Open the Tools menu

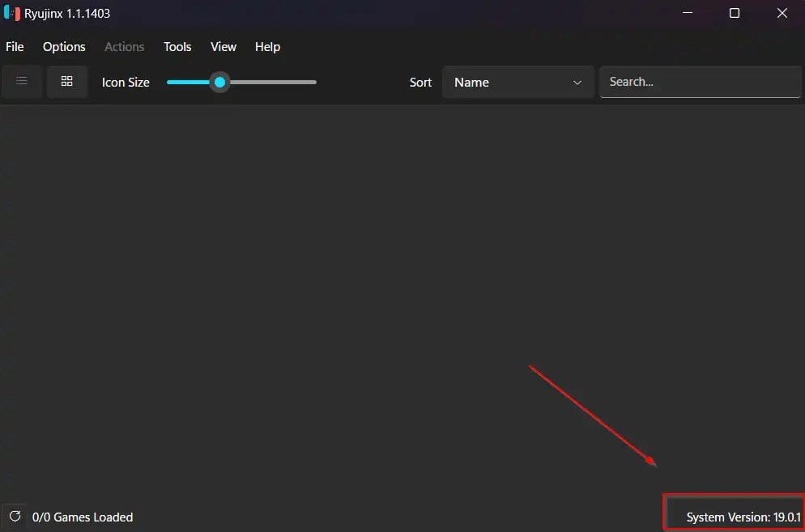point(177,46)
